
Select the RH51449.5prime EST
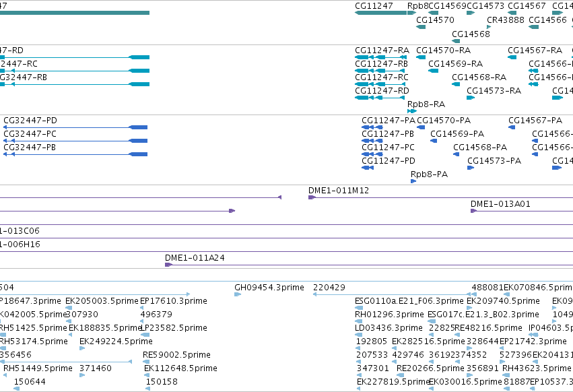38,368
